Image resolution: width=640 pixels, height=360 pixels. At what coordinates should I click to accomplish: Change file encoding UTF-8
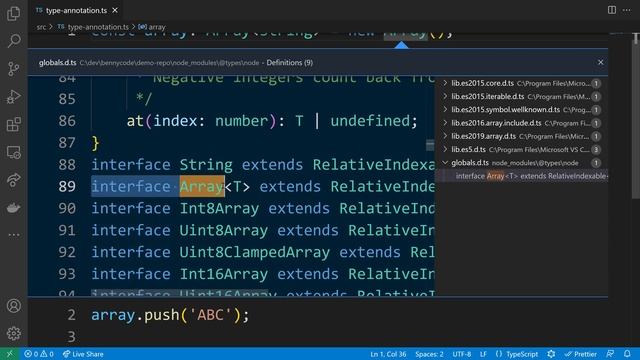[x=462, y=354]
